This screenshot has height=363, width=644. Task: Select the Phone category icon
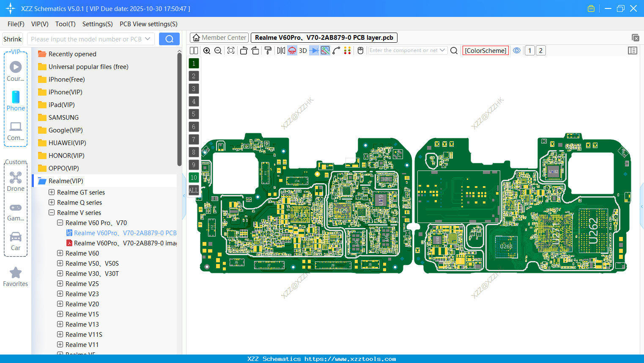point(16,101)
